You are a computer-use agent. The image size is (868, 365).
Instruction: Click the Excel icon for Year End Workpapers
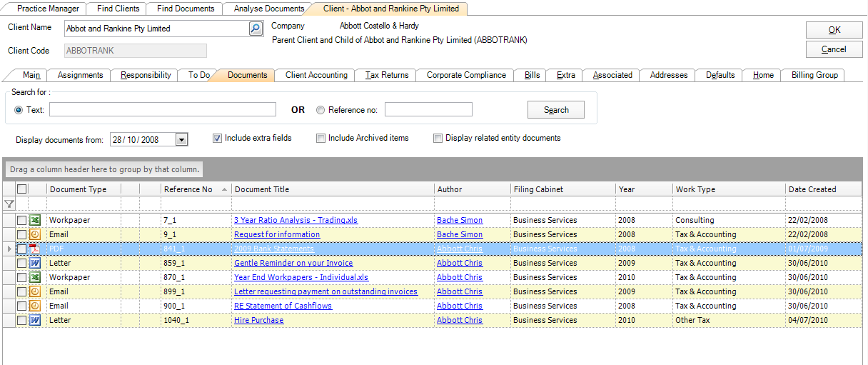pos(34,277)
